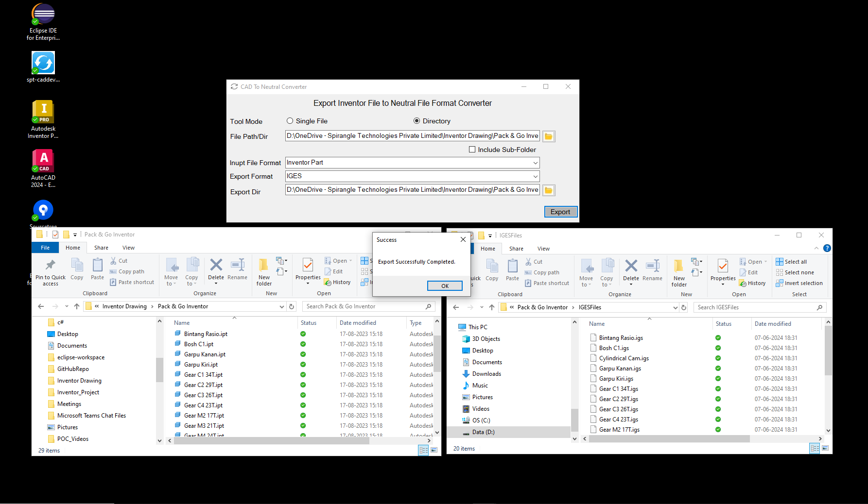The height and width of the screenshot is (504, 868).
Task: Enable the Include Sub-Folder checkbox
Action: [472, 150]
